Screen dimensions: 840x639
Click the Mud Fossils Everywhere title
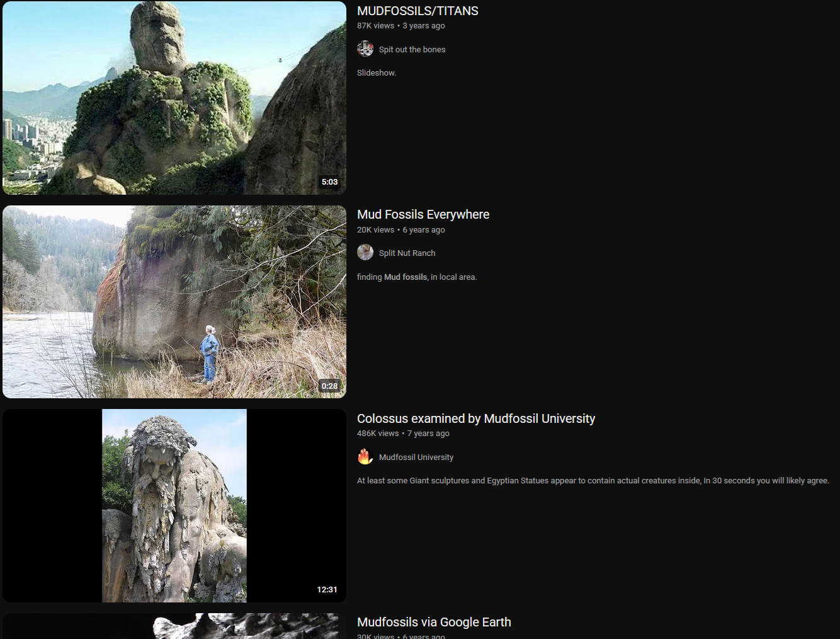click(x=423, y=214)
